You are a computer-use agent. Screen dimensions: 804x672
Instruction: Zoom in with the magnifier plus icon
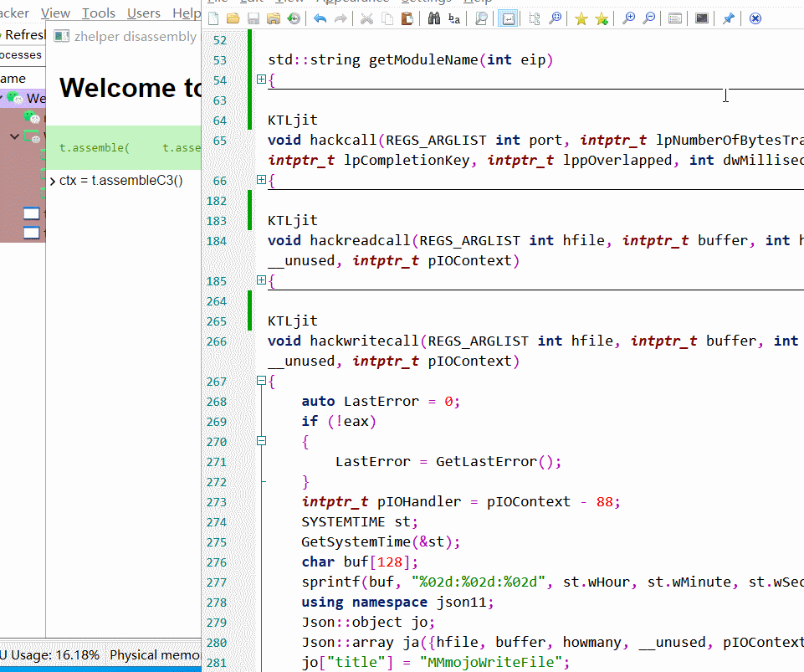point(628,19)
